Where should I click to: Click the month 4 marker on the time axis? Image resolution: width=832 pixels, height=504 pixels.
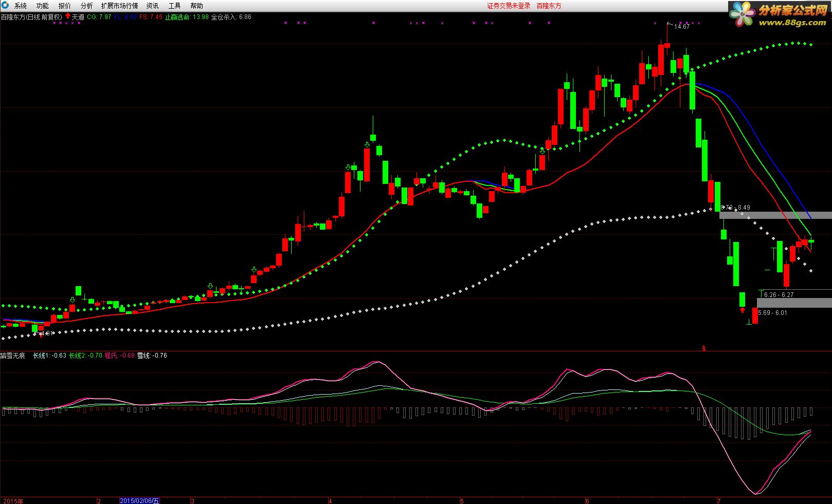click(331, 501)
